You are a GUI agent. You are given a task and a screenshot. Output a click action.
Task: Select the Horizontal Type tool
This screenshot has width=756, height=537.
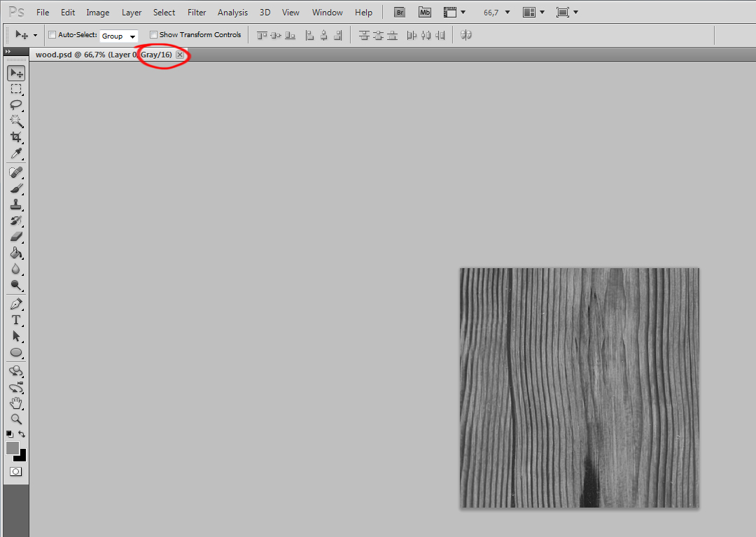point(16,320)
